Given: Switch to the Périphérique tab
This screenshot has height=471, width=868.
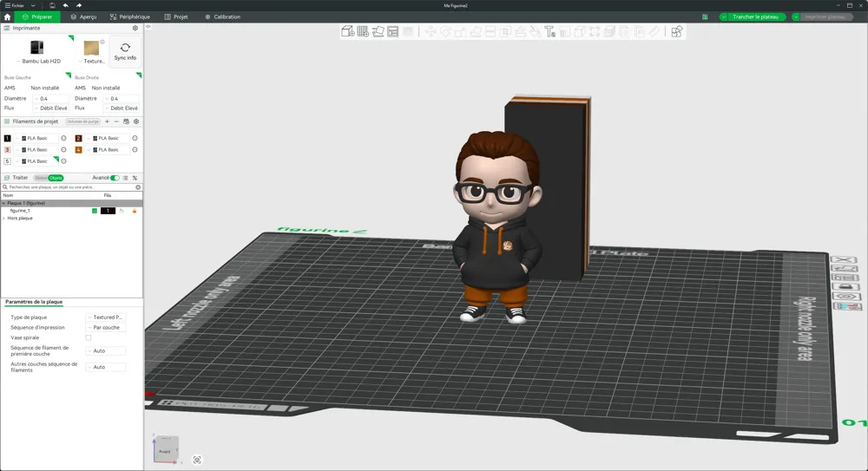Looking at the screenshot, I should tap(130, 17).
